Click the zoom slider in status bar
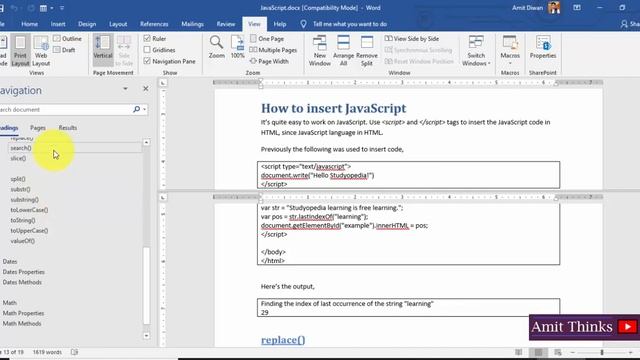640x360 pixels. [601, 352]
